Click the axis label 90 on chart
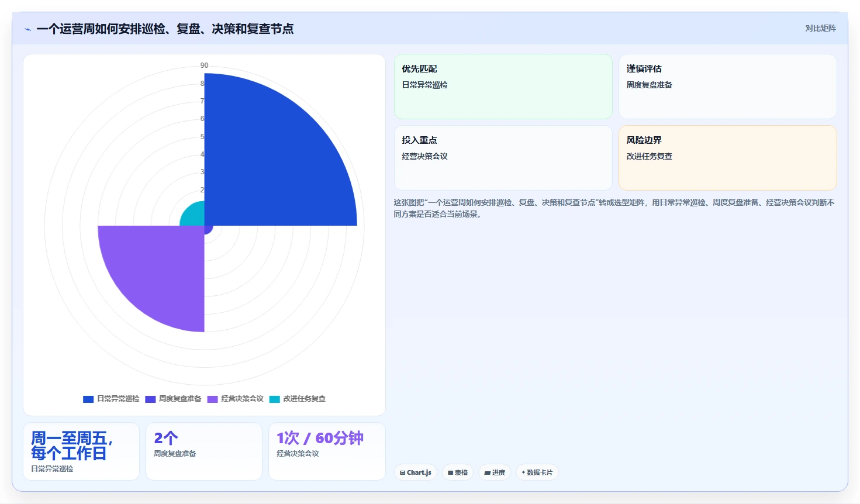Screen dimensions: 860x504 [x=204, y=65]
